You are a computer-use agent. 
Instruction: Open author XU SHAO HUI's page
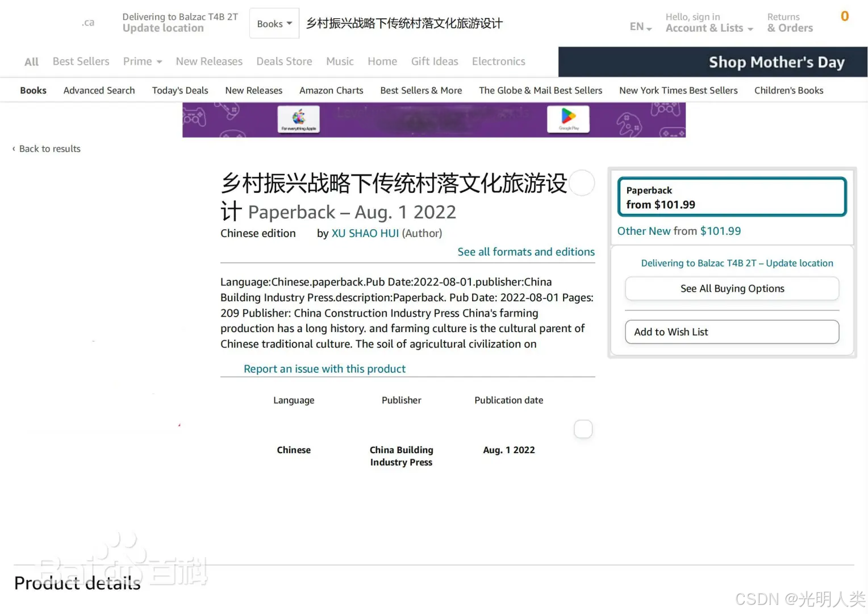[x=365, y=234]
